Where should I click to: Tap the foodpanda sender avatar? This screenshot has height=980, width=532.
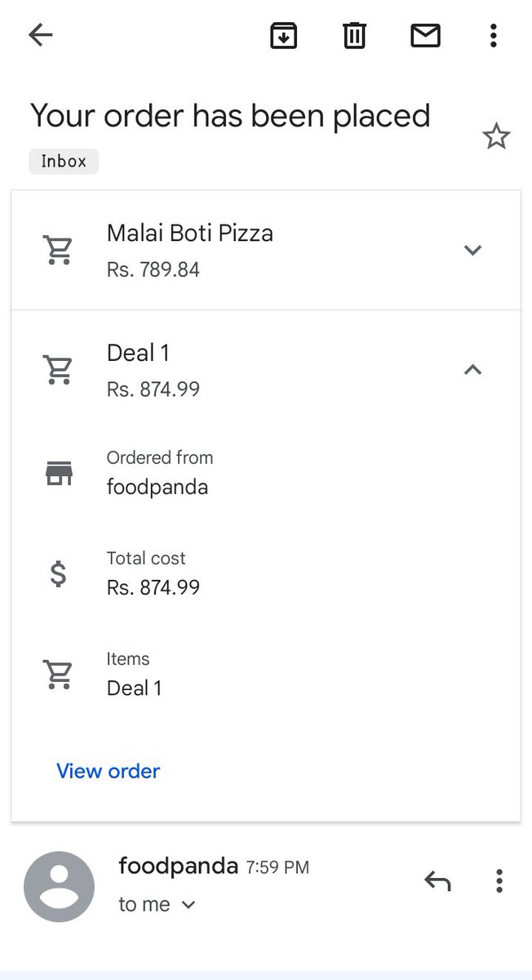coord(59,887)
